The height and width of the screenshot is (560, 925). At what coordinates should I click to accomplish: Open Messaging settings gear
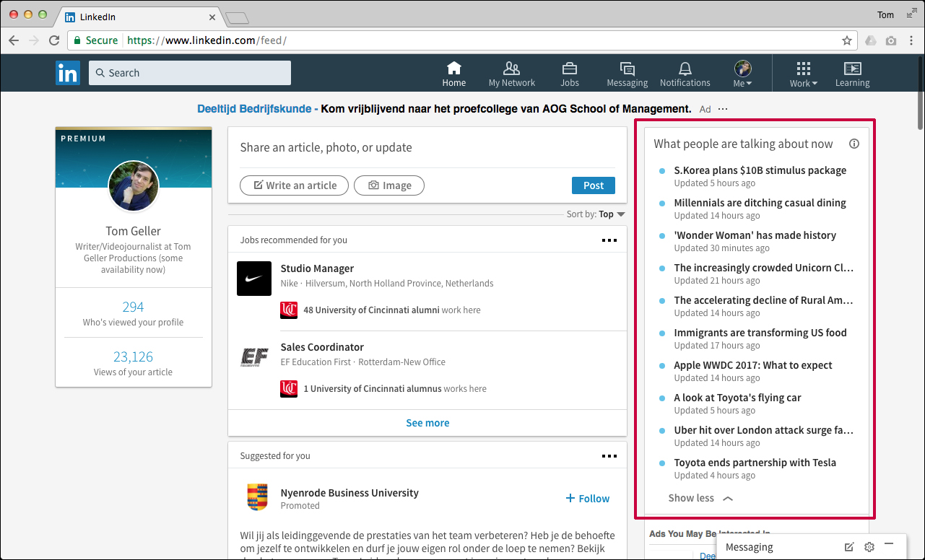869,546
